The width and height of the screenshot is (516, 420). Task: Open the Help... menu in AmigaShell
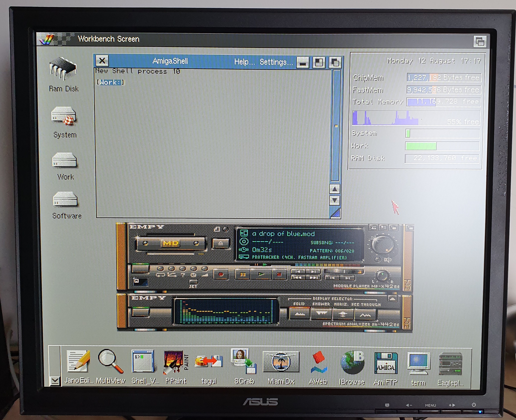[x=244, y=62]
